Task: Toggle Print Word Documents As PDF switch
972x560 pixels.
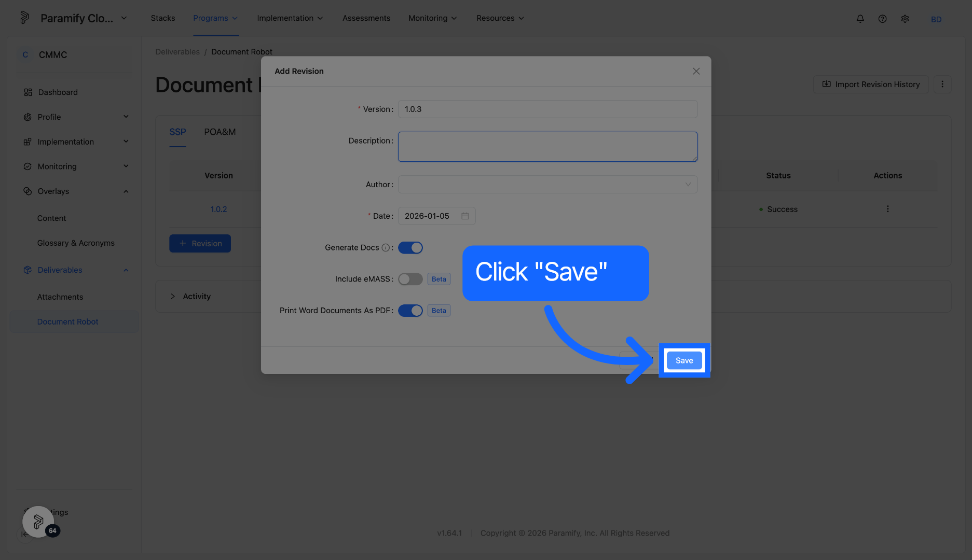Action: (x=410, y=311)
